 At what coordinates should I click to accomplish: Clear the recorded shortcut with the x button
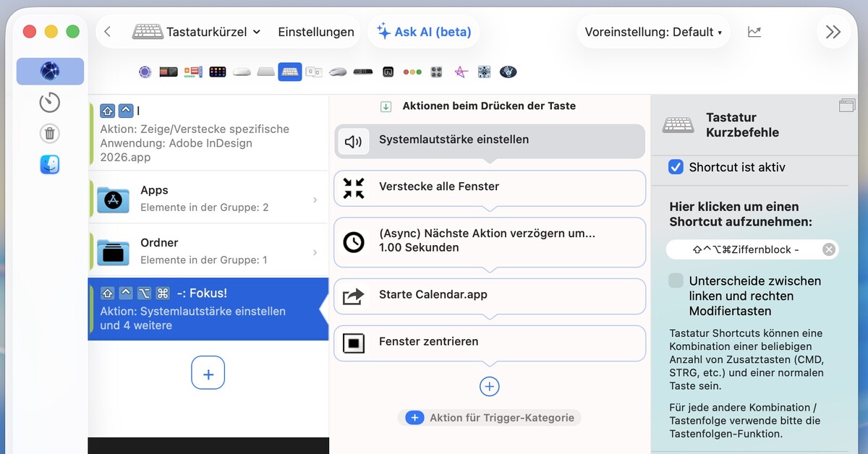tap(829, 249)
